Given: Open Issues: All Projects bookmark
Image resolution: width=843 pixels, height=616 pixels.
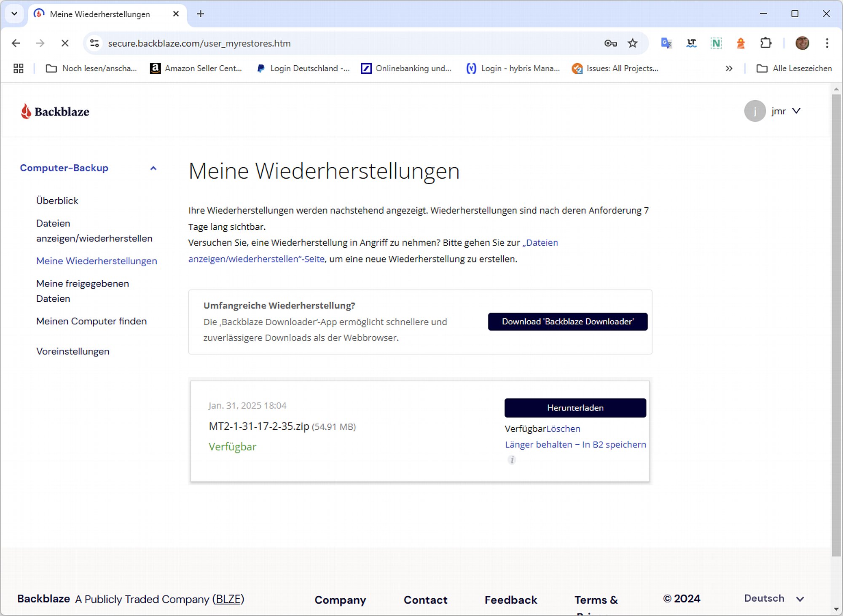Looking at the screenshot, I should pos(615,68).
